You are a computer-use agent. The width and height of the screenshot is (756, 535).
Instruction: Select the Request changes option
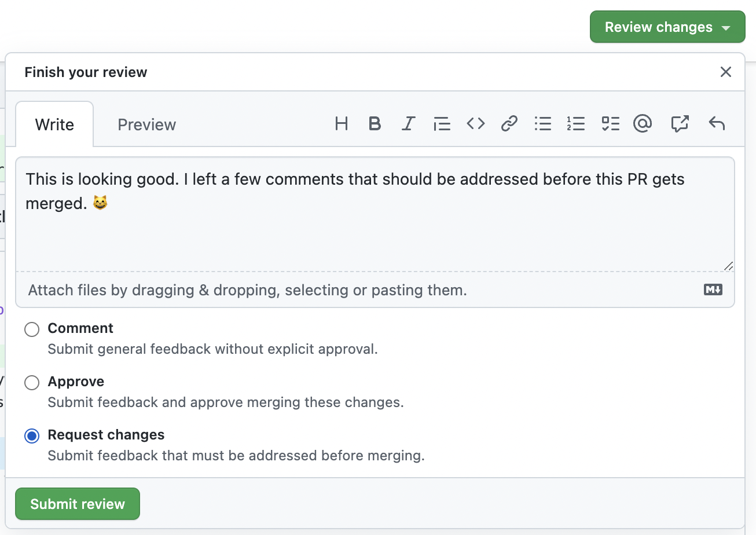point(32,435)
